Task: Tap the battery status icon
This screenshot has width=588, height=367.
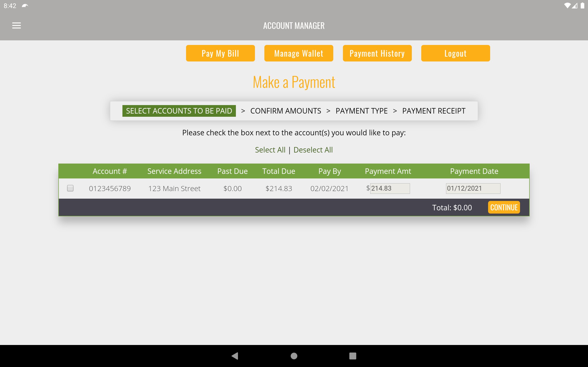Action: coord(582,6)
